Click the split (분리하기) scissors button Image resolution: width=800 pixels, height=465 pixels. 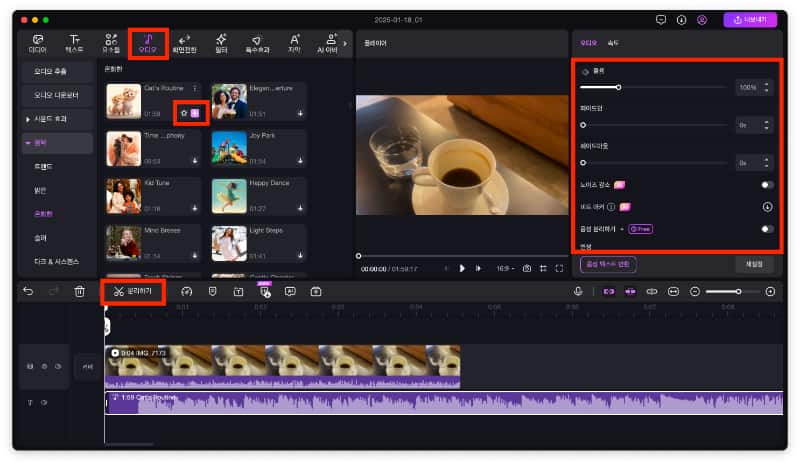[x=133, y=291]
